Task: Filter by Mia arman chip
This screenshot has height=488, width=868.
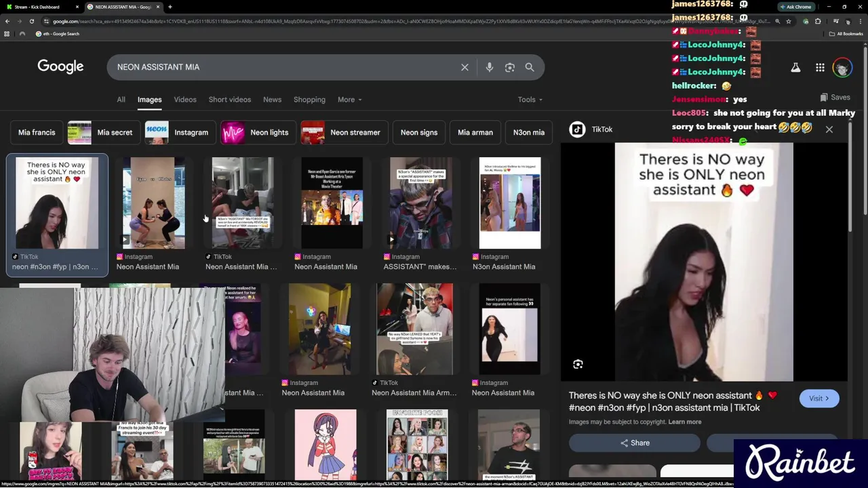Action: pos(475,132)
